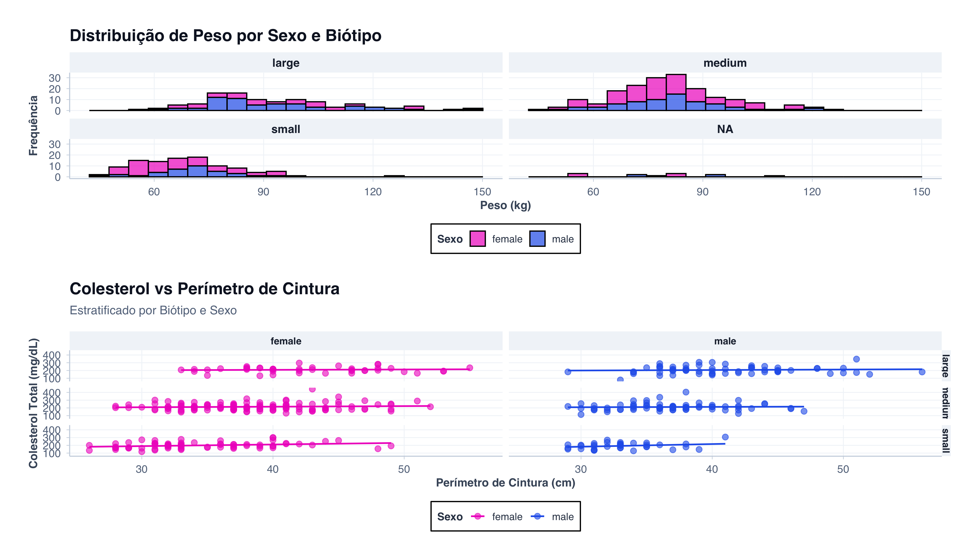
Task: Click the 'female' scatter panel header
Action: (x=286, y=341)
